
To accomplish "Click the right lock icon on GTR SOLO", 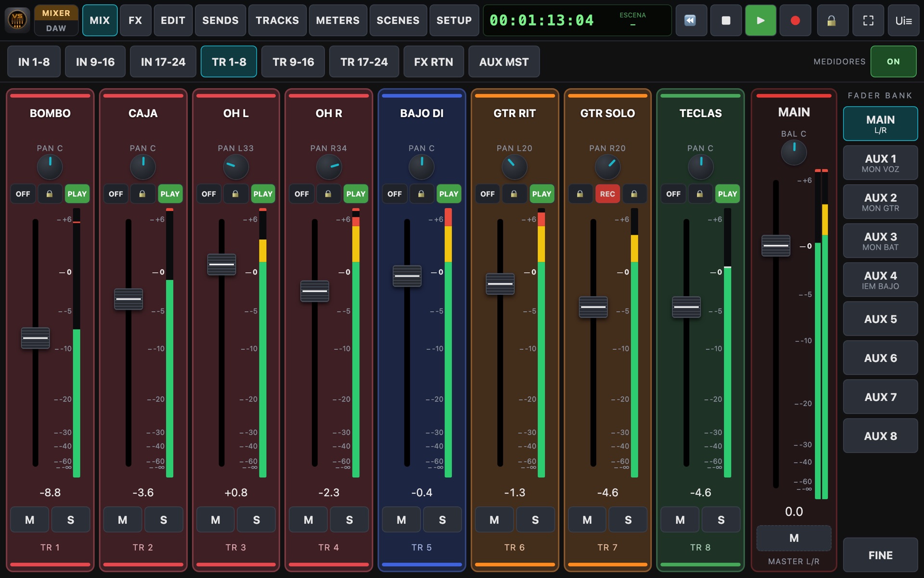I will [634, 194].
